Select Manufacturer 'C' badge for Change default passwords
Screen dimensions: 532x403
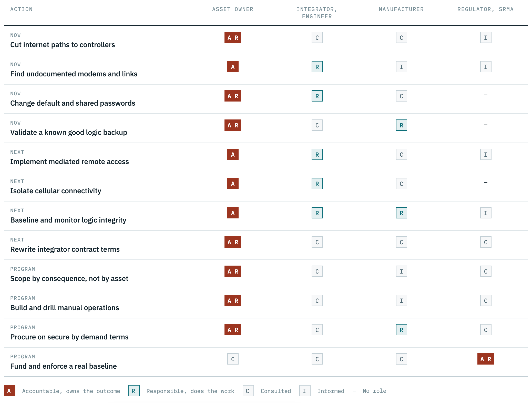pos(401,96)
